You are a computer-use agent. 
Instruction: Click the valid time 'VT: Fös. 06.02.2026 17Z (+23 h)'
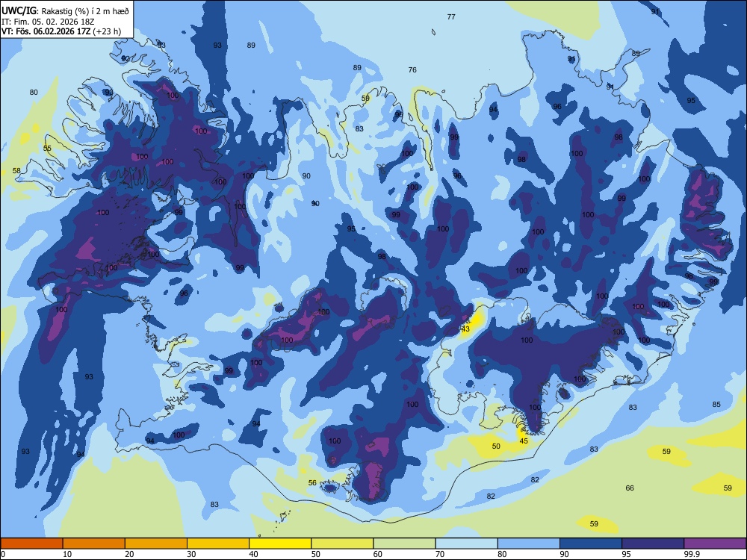[x=61, y=32]
